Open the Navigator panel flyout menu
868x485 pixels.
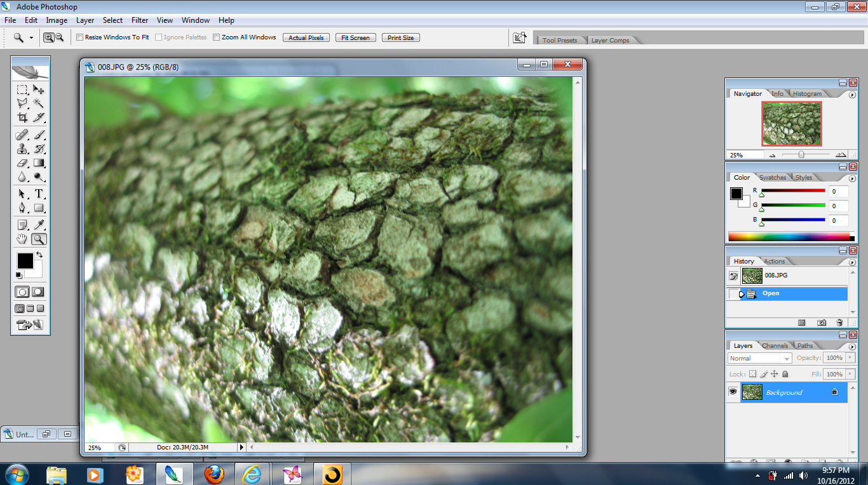[x=852, y=95]
